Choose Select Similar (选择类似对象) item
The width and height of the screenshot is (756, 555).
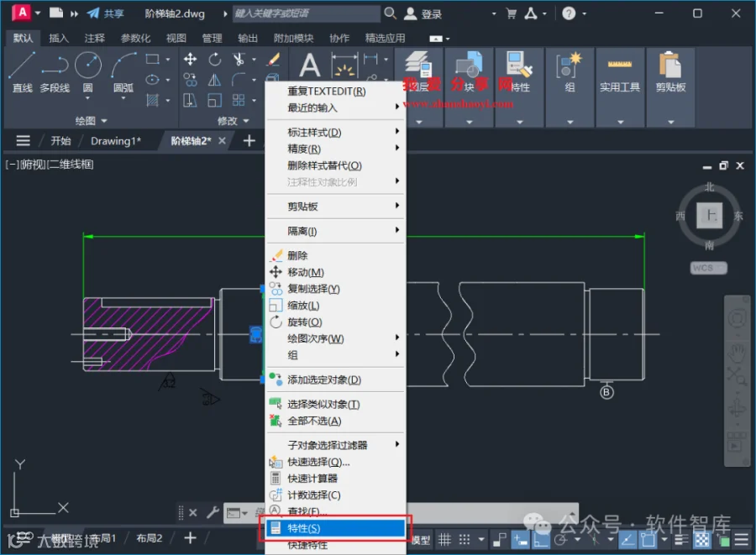click(335, 404)
